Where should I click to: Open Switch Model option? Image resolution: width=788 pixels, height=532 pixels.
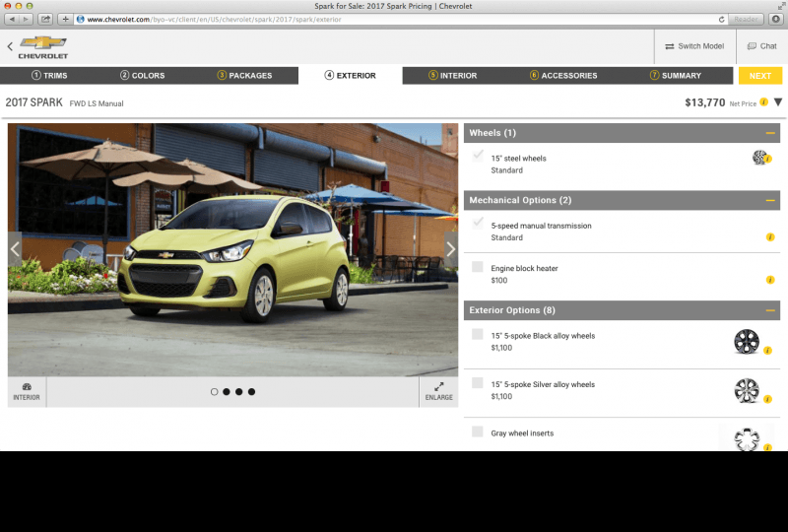[x=694, y=46]
